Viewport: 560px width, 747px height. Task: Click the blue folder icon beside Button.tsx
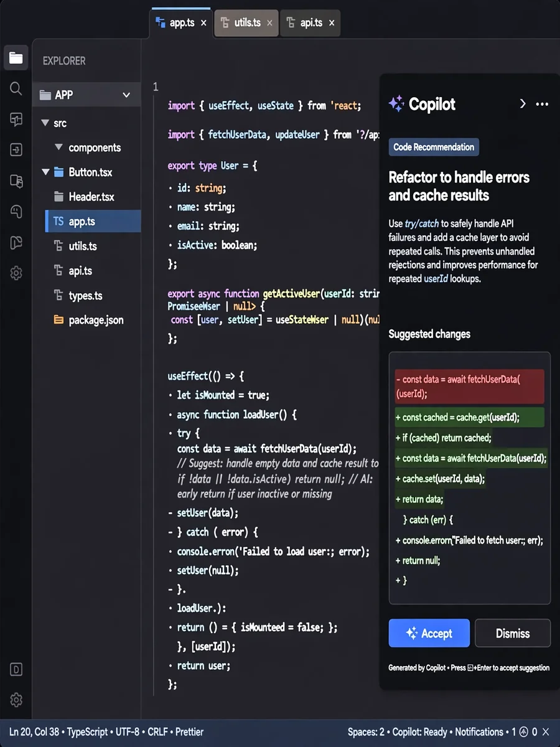[59, 172]
